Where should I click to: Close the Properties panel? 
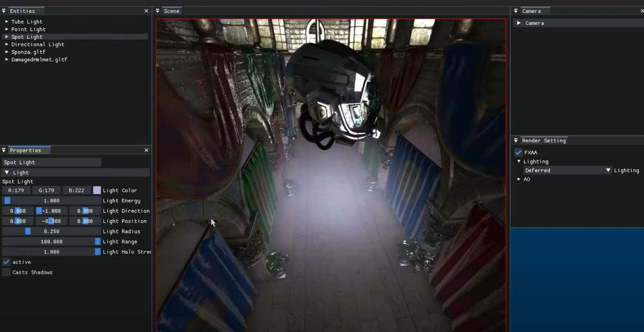[146, 150]
